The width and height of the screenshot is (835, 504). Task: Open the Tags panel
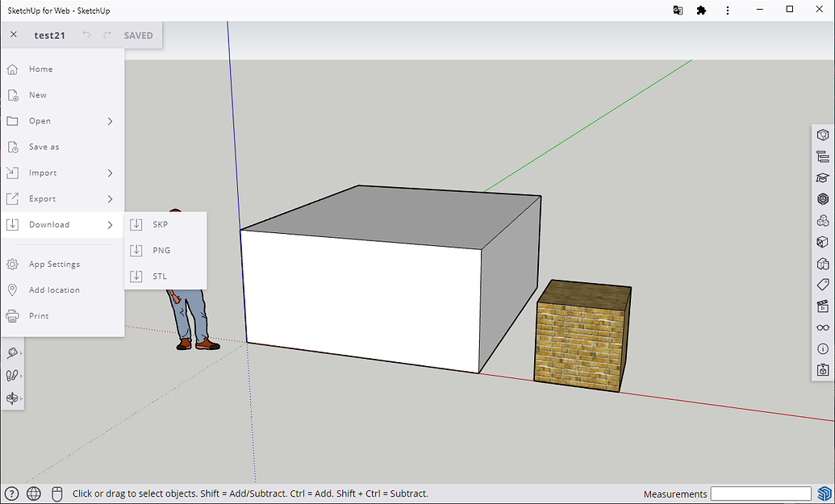coord(822,284)
